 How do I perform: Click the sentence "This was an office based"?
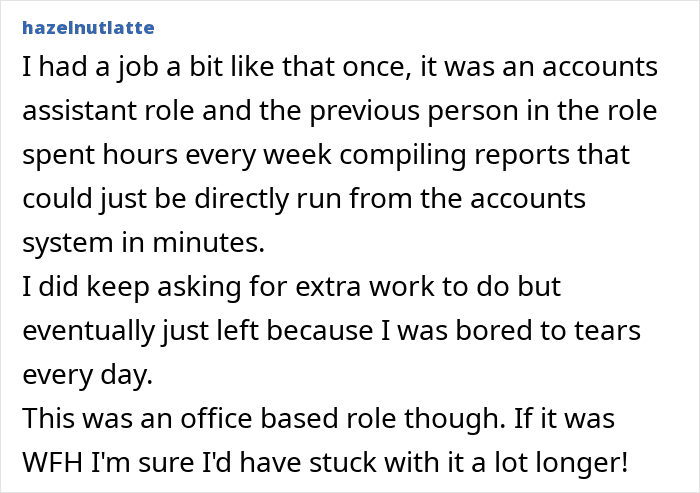pyautogui.click(x=263, y=419)
